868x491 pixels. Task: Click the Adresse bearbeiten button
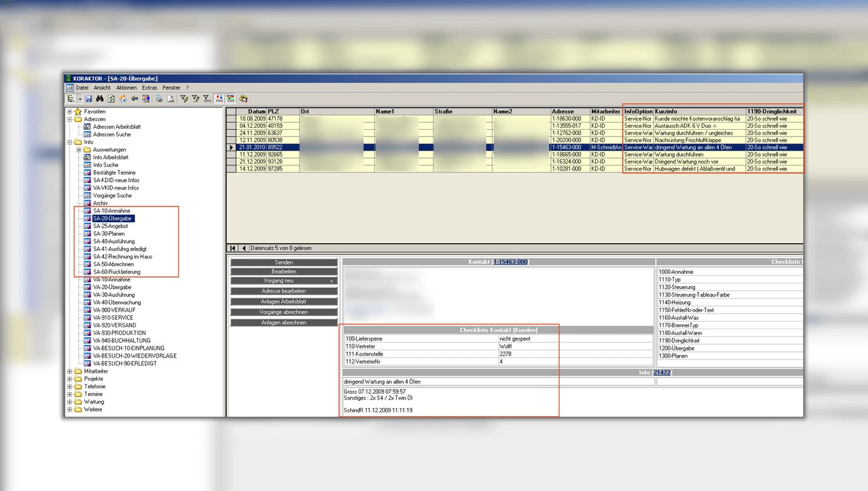[284, 291]
